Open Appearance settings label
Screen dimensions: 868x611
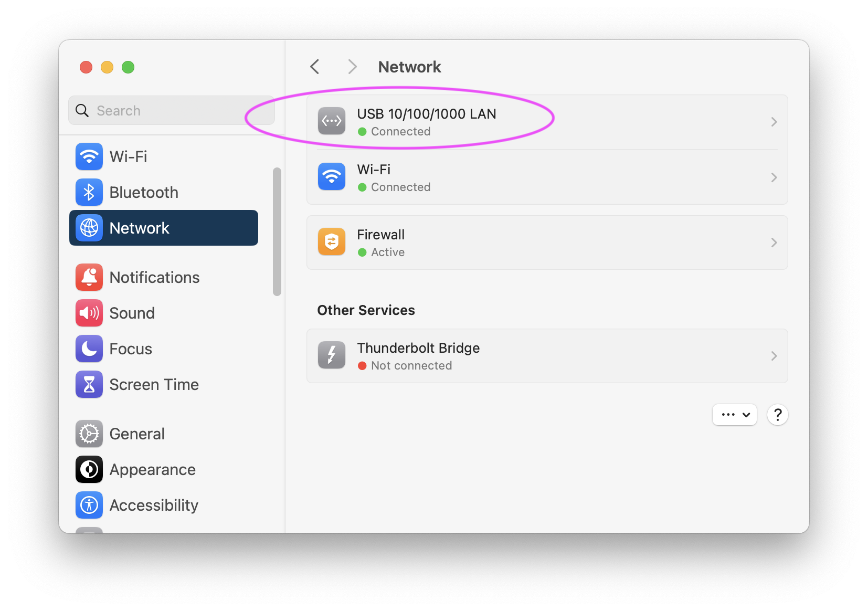(152, 469)
